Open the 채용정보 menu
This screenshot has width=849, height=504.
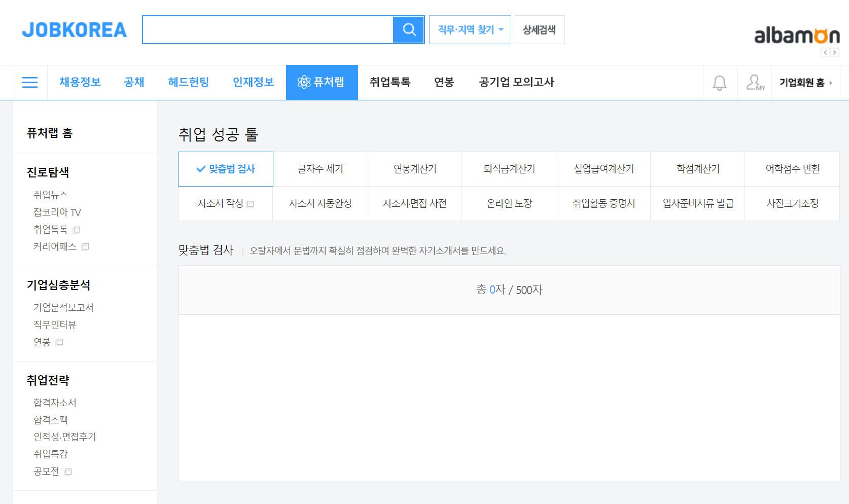[80, 82]
